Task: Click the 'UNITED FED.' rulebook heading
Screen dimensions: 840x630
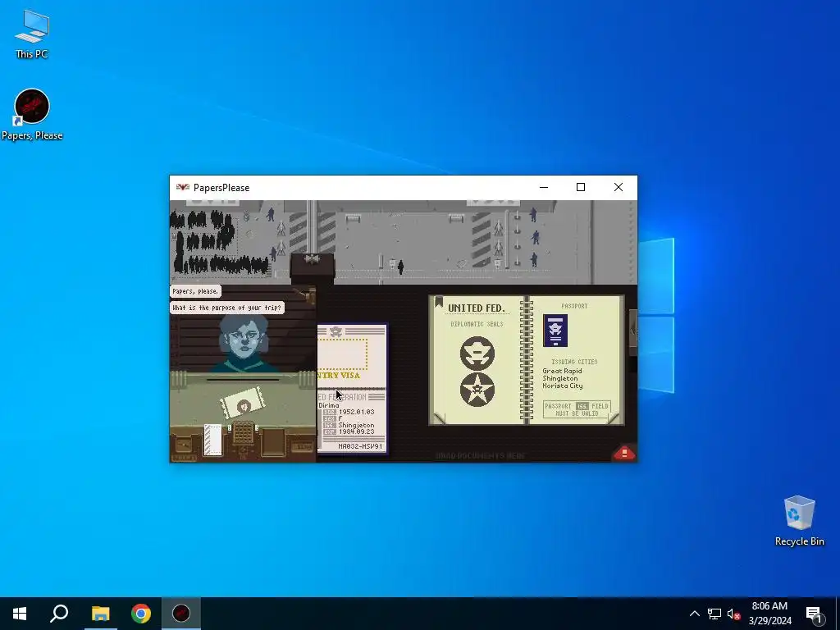Action: click(477, 308)
